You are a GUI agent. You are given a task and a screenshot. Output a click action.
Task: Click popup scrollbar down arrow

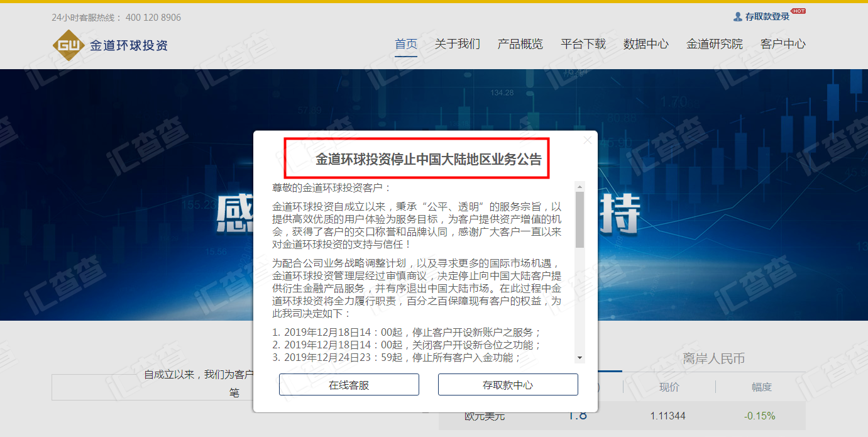pos(580,358)
